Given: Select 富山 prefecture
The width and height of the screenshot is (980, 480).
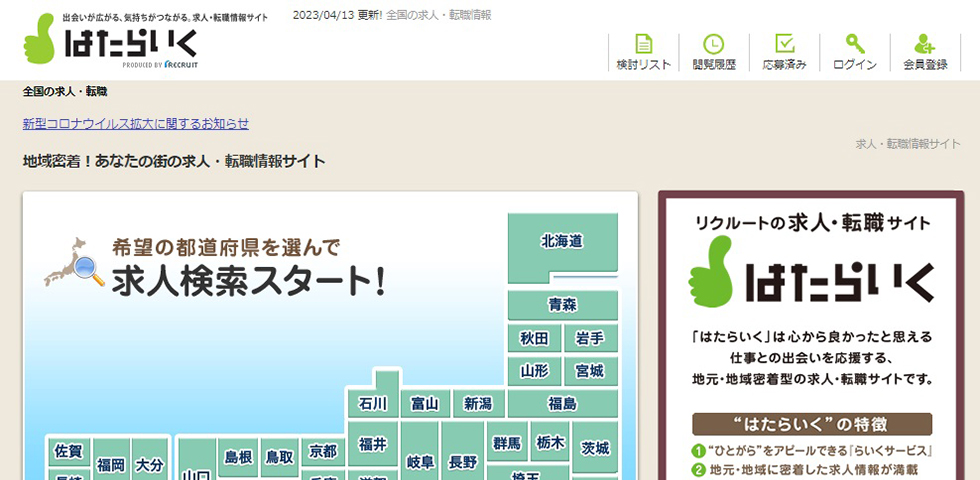Looking at the screenshot, I should point(424,404).
